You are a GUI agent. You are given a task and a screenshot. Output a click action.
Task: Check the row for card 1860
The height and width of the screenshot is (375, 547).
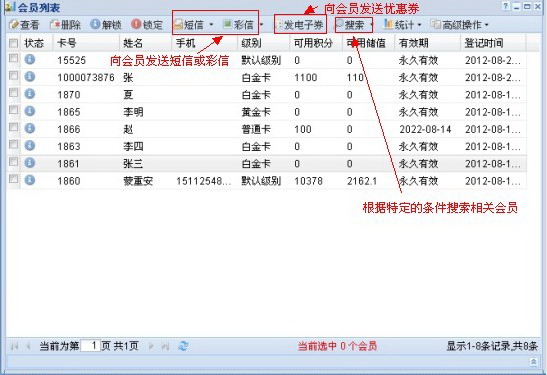click(13, 179)
